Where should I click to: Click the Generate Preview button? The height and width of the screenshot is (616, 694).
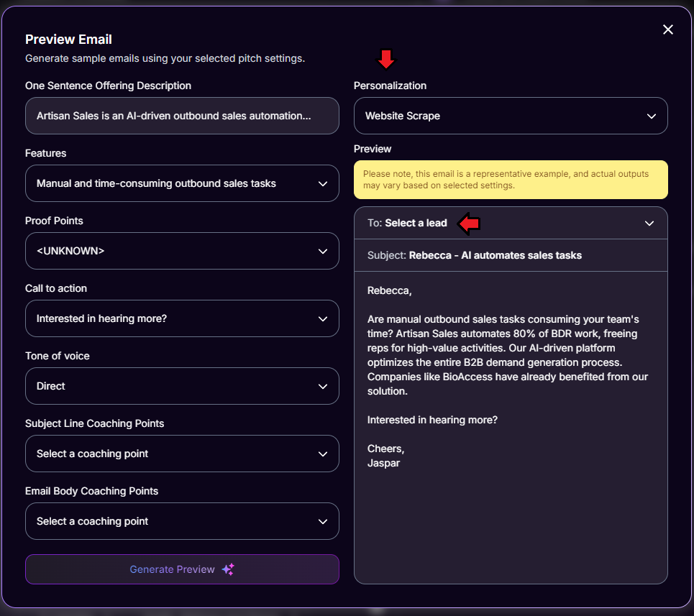click(x=182, y=569)
